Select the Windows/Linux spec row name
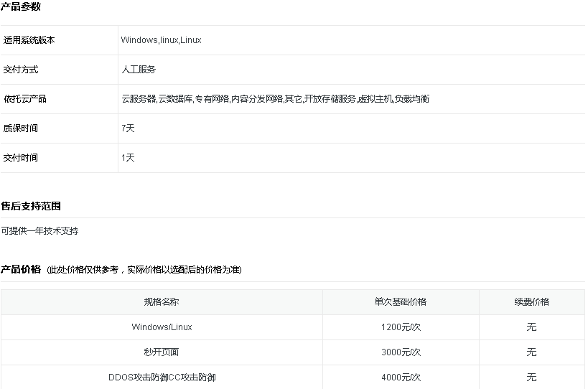The width and height of the screenshot is (588, 389). click(162, 327)
